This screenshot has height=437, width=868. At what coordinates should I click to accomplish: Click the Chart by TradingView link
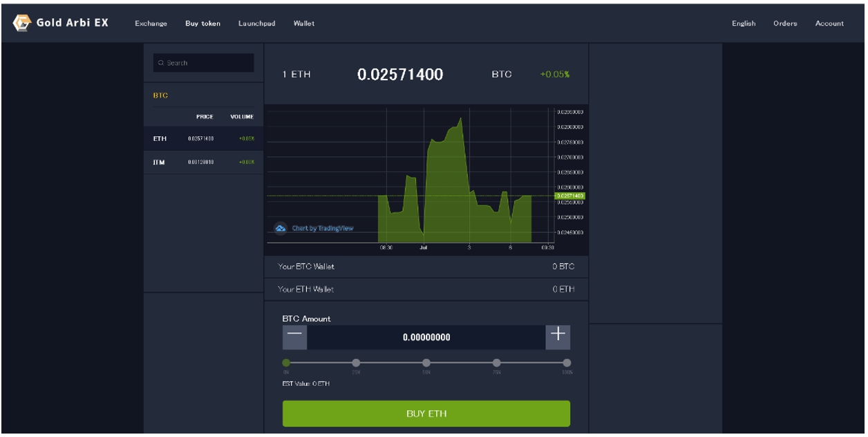[322, 228]
